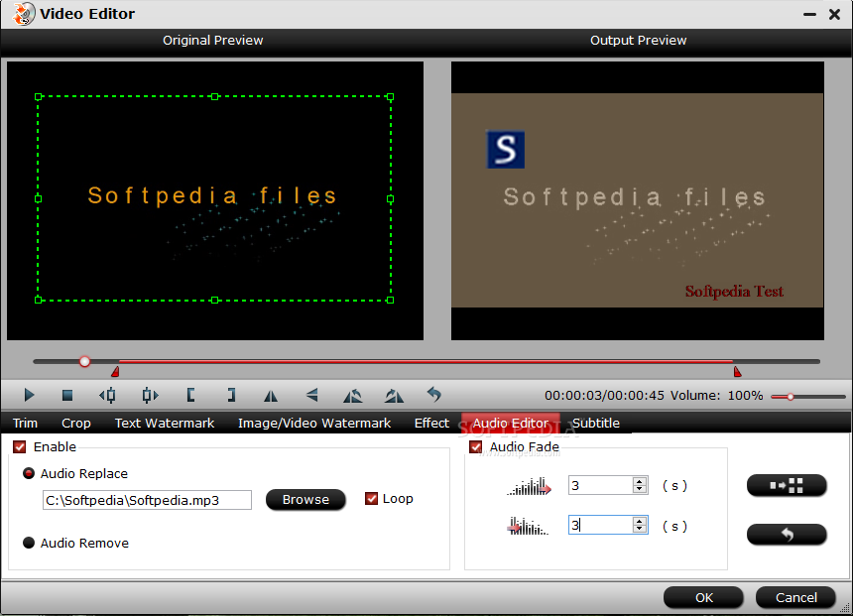
Task: Increase fade-out seconds with up arrow
Action: click(640, 521)
